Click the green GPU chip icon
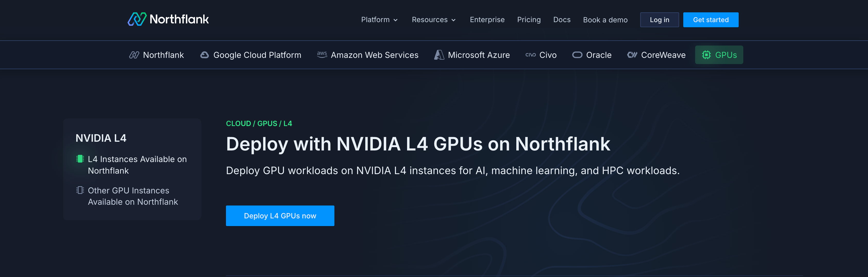This screenshot has width=868, height=277. pos(706,55)
